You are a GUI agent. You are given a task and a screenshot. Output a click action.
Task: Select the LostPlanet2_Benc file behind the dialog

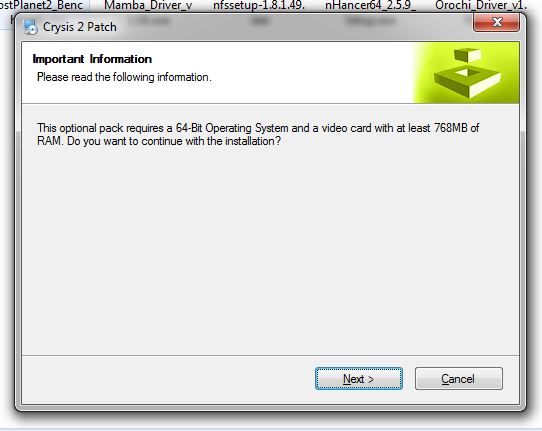pyautogui.click(x=41, y=5)
